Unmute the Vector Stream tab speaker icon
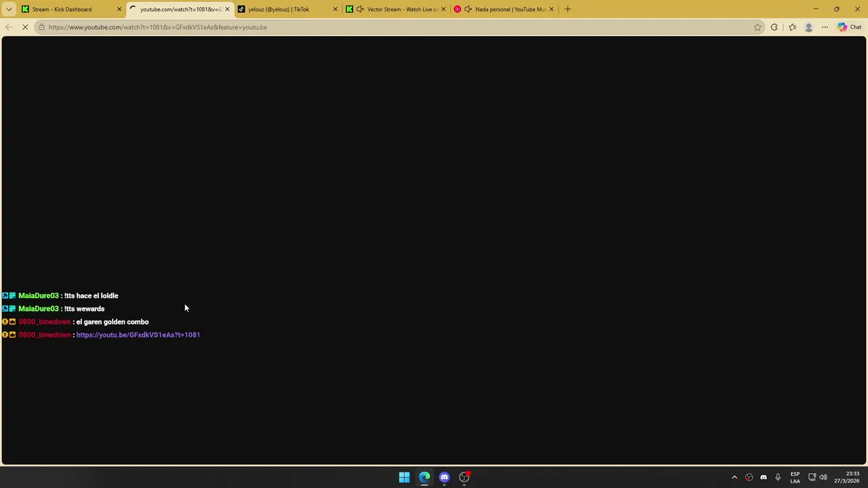This screenshot has height=488, width=868. [360, 9]
